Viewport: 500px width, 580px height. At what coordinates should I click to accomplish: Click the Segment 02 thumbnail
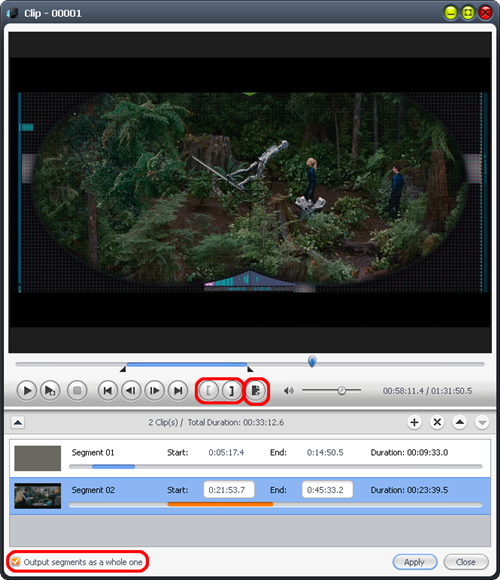(x=38, y=496)
